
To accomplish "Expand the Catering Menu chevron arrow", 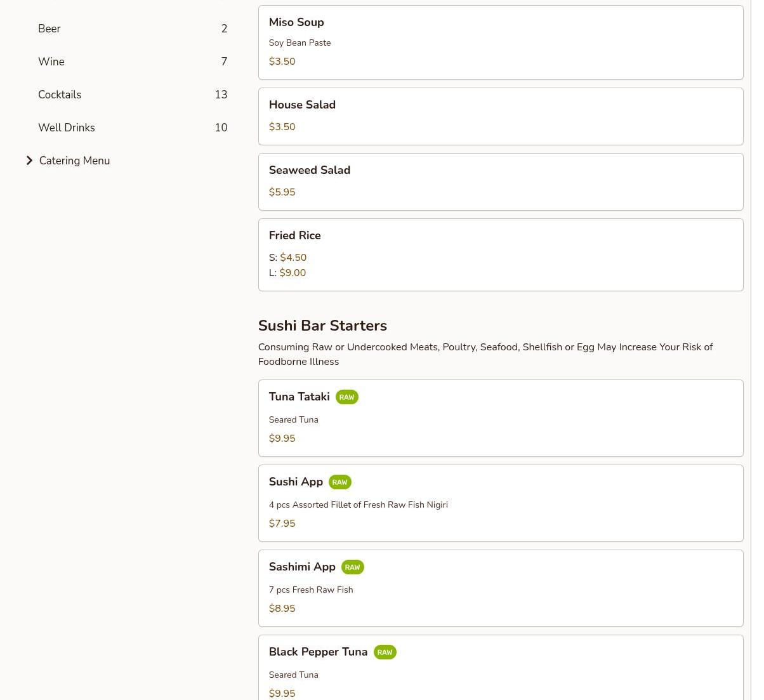I will (x=29, y=161).
